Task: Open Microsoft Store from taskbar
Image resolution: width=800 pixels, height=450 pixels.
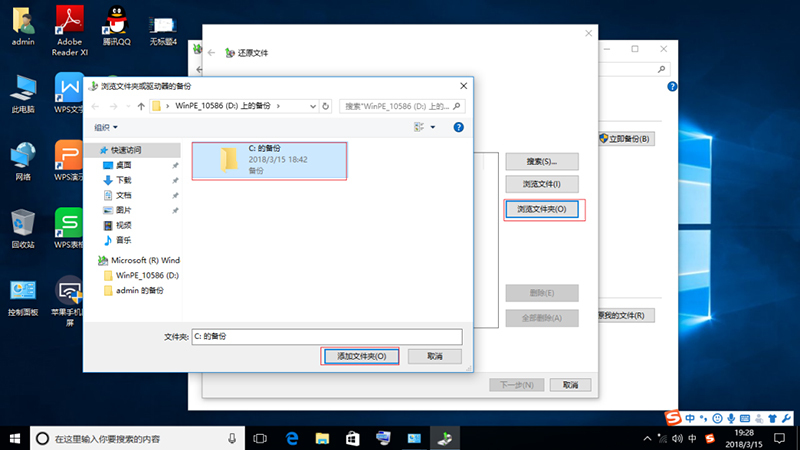Action: coord(353,438)
